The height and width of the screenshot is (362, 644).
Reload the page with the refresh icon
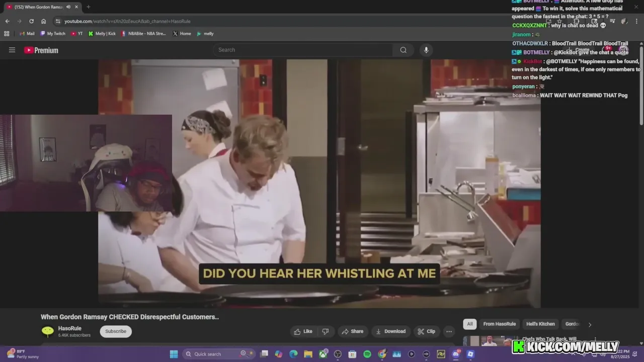[31, 21]
